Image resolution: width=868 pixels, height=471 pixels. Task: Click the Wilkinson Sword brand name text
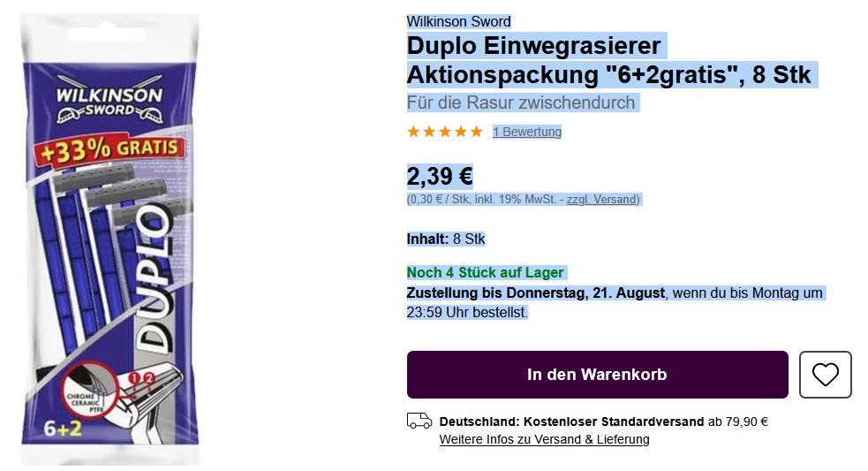click(459, 21)
